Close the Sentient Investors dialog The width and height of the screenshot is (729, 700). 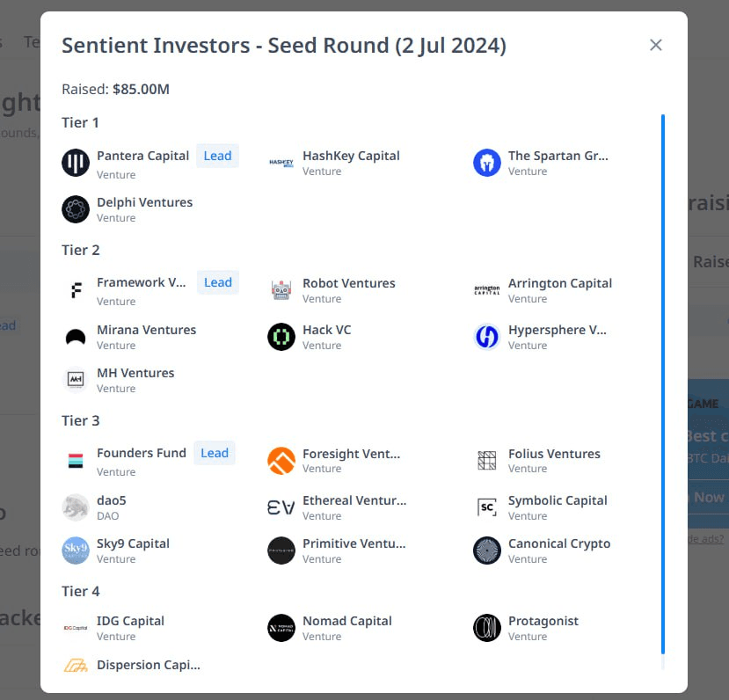tap(655, 45)
